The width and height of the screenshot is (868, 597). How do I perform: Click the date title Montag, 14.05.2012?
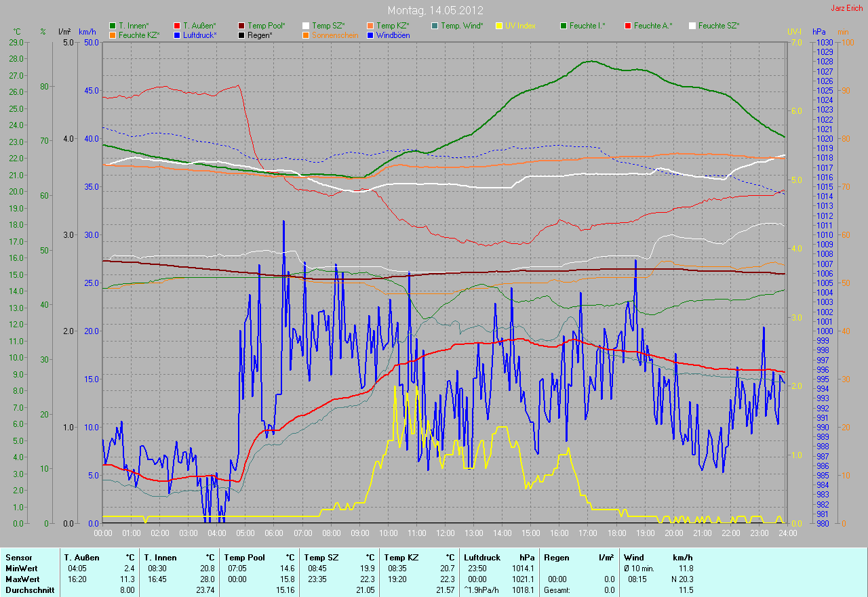[x=434, y=11]
